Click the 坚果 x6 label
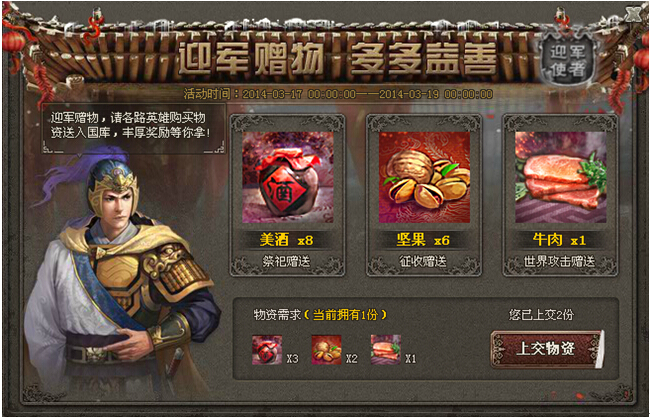Viewport: 650px width, 418px height. (423, 241)
